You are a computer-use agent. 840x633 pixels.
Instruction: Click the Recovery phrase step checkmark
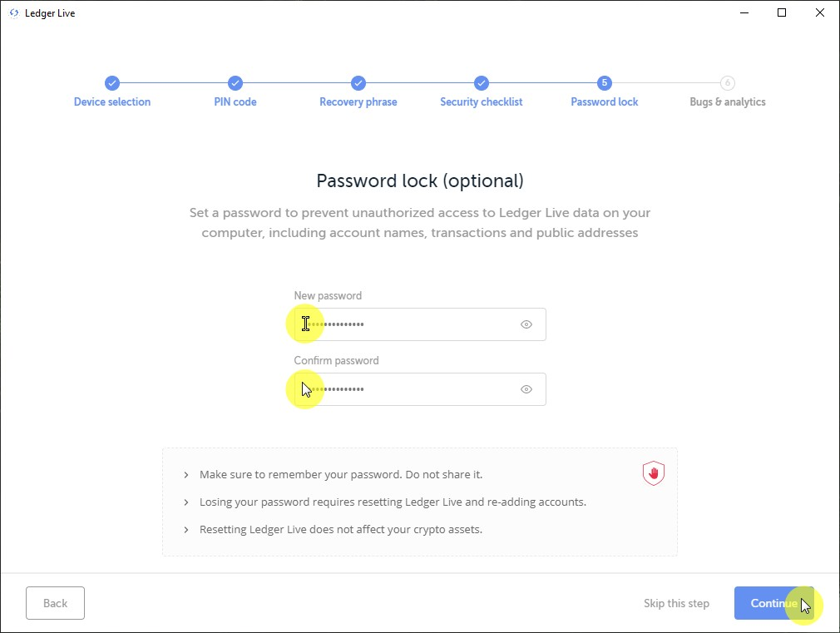[x=358, y=83]
